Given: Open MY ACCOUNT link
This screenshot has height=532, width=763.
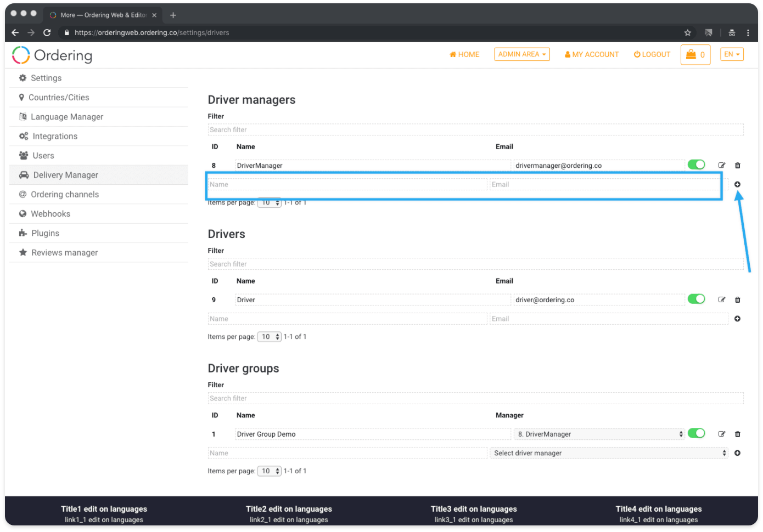Looking at the screenshot, I should tap(592, 54).
